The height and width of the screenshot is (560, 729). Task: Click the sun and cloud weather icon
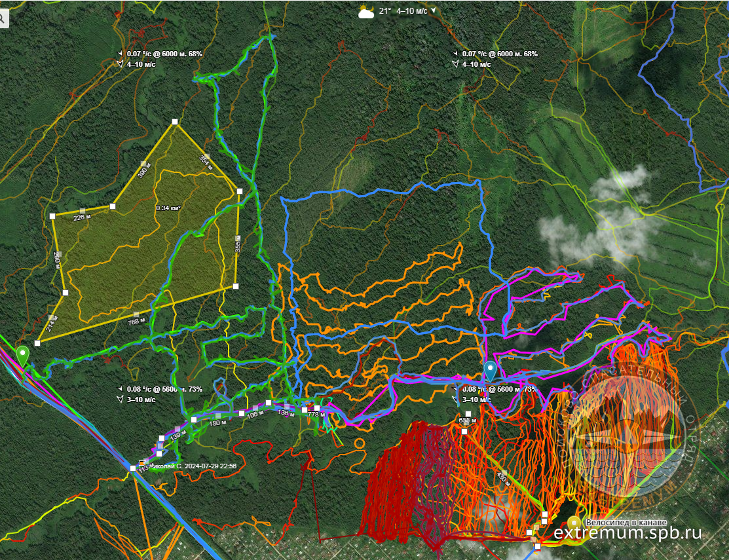click(366, 11)
